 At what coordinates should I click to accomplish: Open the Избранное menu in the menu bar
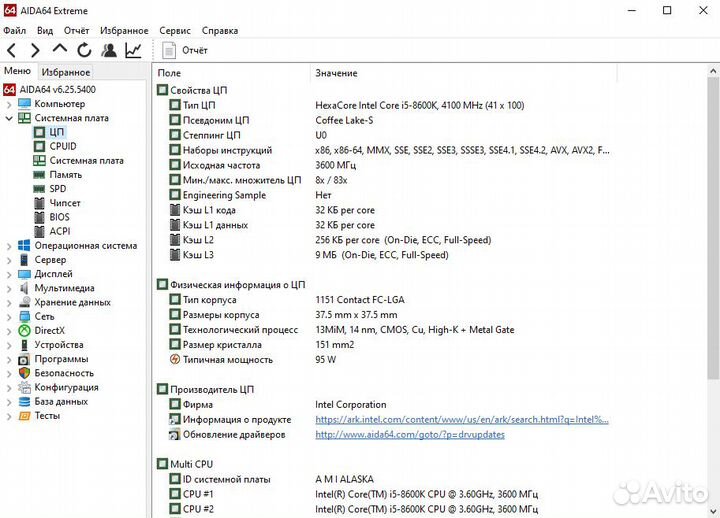[124, 31]
